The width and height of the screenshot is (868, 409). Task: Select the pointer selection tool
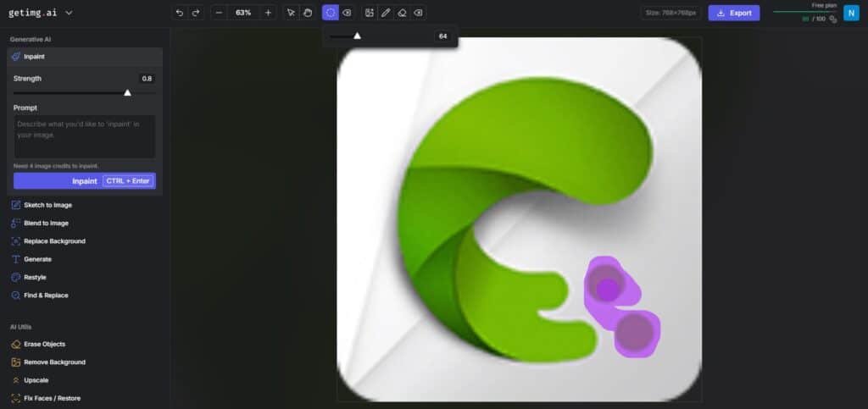291,13
